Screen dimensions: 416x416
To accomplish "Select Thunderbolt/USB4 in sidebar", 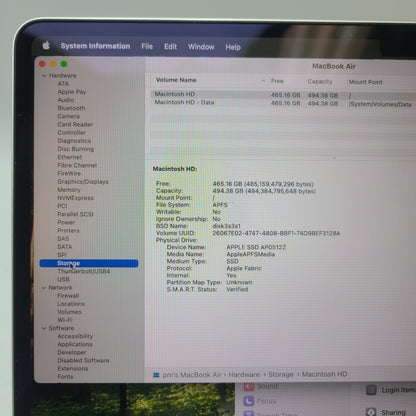I will pyautogui.click(x=84, y=271).
